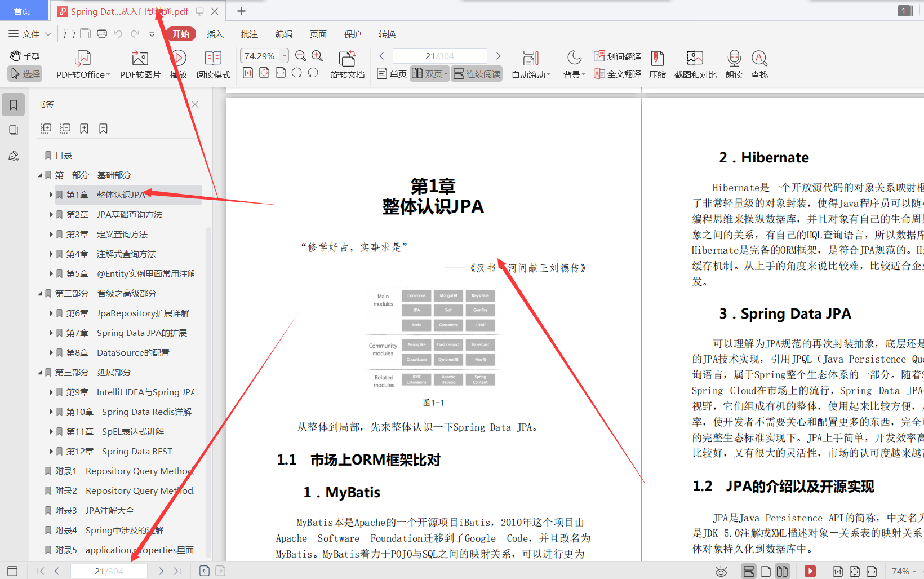Select the Hand tool
The image size is (924, 579).
tap(25, 56)
